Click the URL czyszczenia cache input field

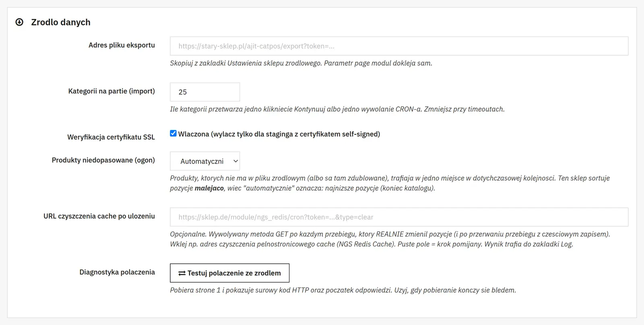pyautogui.click(x=399, y=217)
